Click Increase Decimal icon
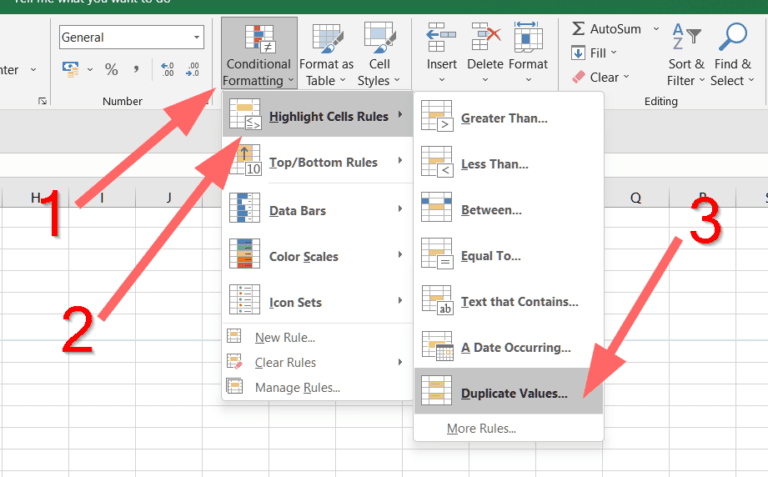This screenshot has width=768, height=477. [x=168, y=70]
